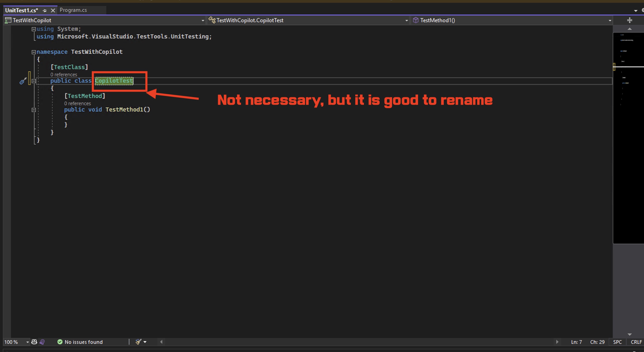Viewport: 644px width, 352px height.
Task: Expand the code cleanup profile dropdown arrow
Action: tap(145, 342)
